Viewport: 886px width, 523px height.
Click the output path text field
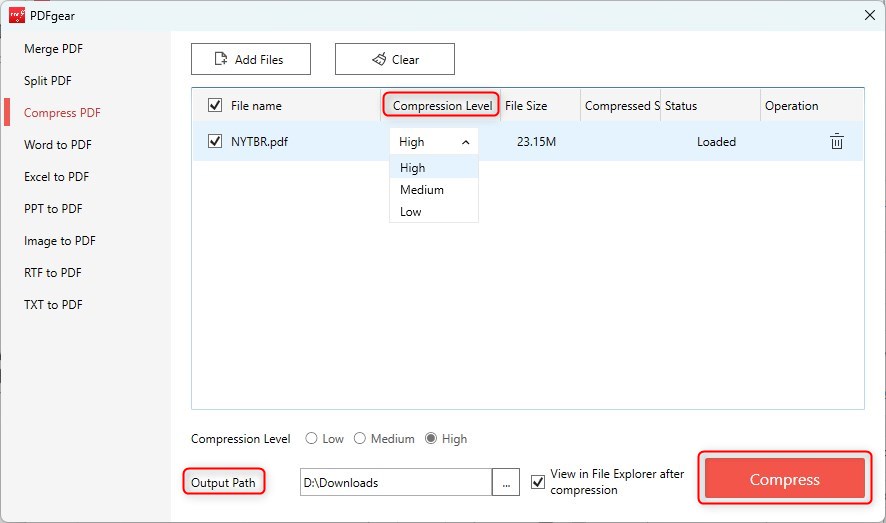[395, 483]
